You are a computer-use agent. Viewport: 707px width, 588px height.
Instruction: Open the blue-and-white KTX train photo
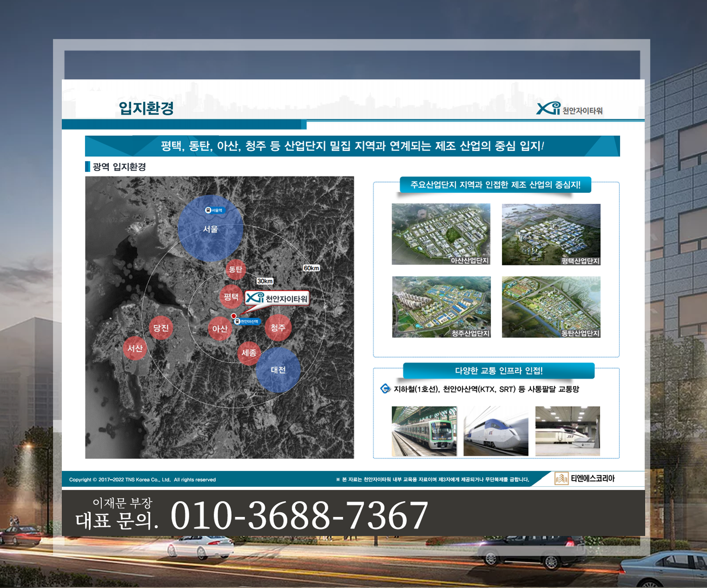(x=496, y=431)
